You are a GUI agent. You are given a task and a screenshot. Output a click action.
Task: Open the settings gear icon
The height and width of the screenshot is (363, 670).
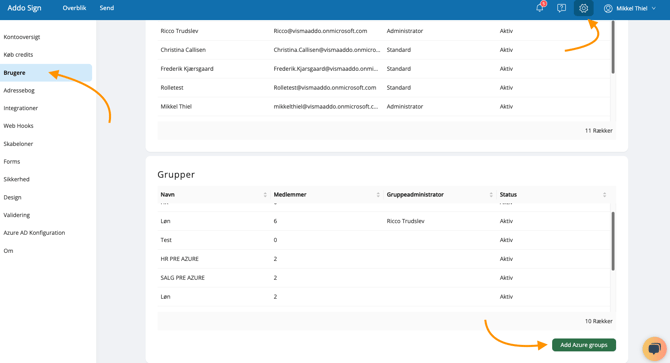584,8
